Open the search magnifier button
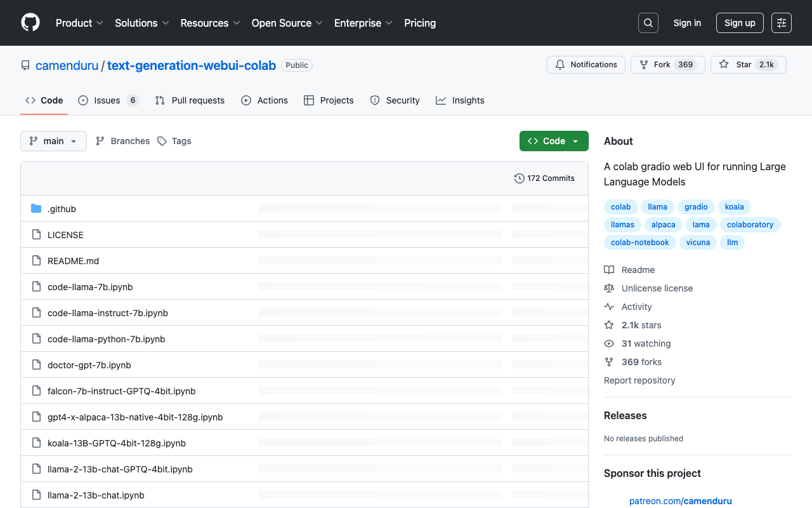 point(648,23)
